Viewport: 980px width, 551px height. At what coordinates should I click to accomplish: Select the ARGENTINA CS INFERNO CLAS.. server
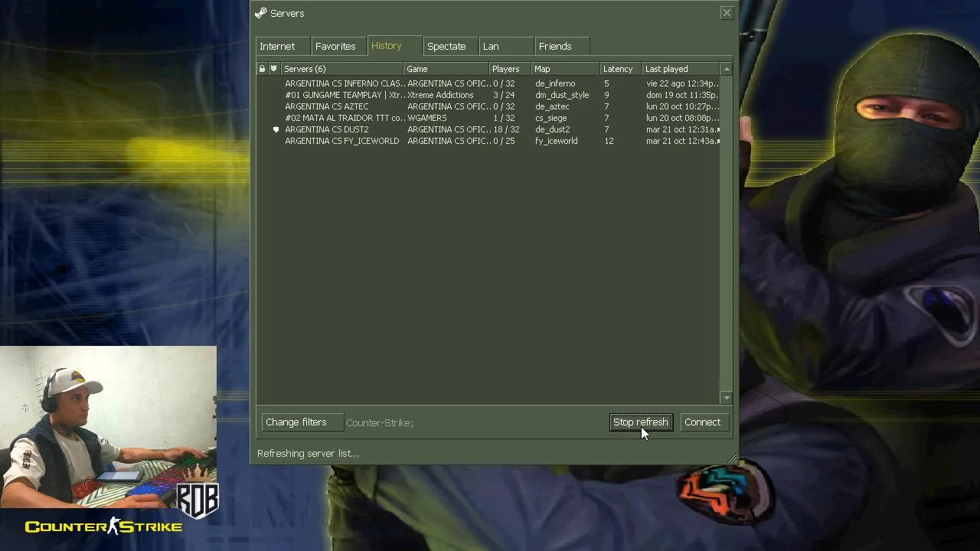488,83
